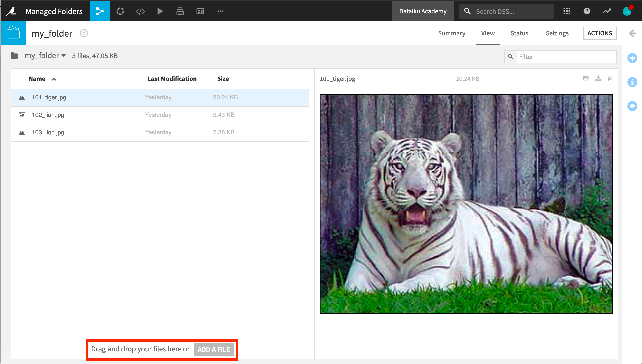Expand the my_folder path dropdown
The image size is (642, 364).
pyautogui.click(x=63, y=56)
